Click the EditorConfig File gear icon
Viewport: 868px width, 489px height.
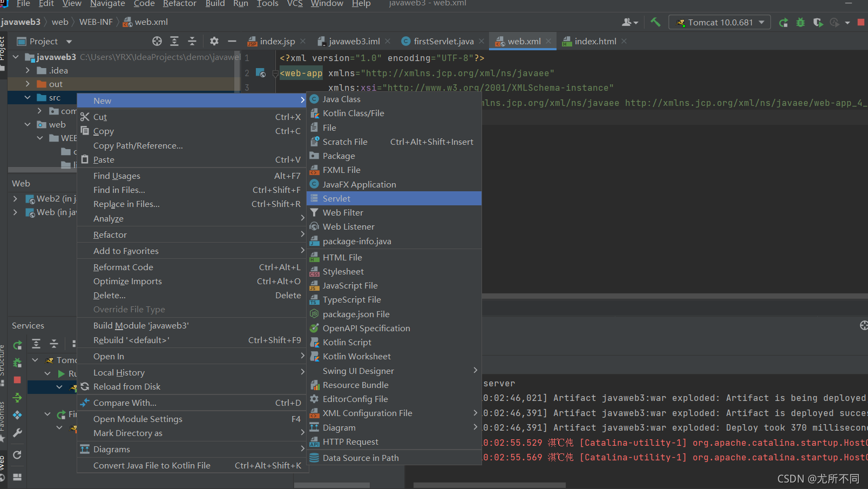pyautogui.click(x=314, y=399)
